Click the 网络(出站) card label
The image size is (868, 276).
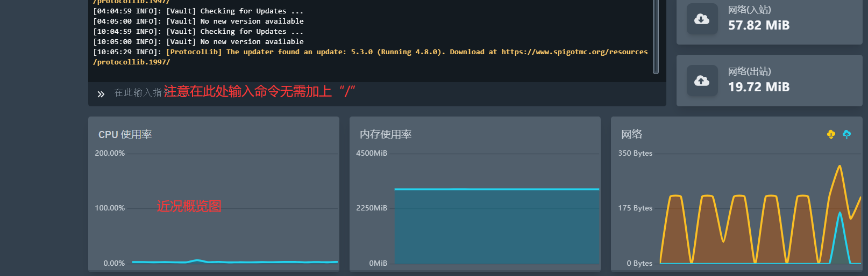(x=749, y=72)
